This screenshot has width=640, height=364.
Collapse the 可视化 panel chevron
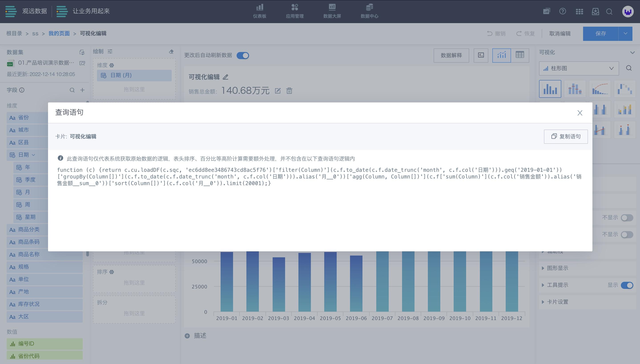tap(632, 52)
